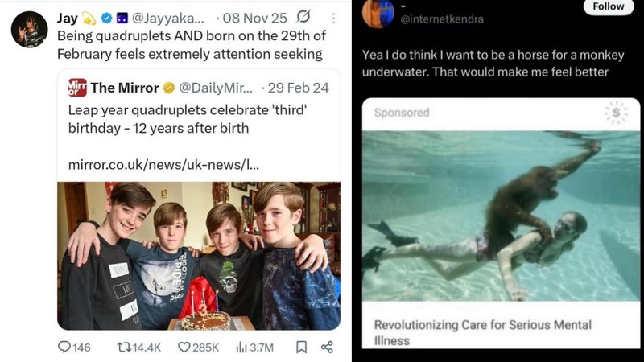644x362 pixels.
Task: Open Jay's profile picture
Action: pos(29,30)
